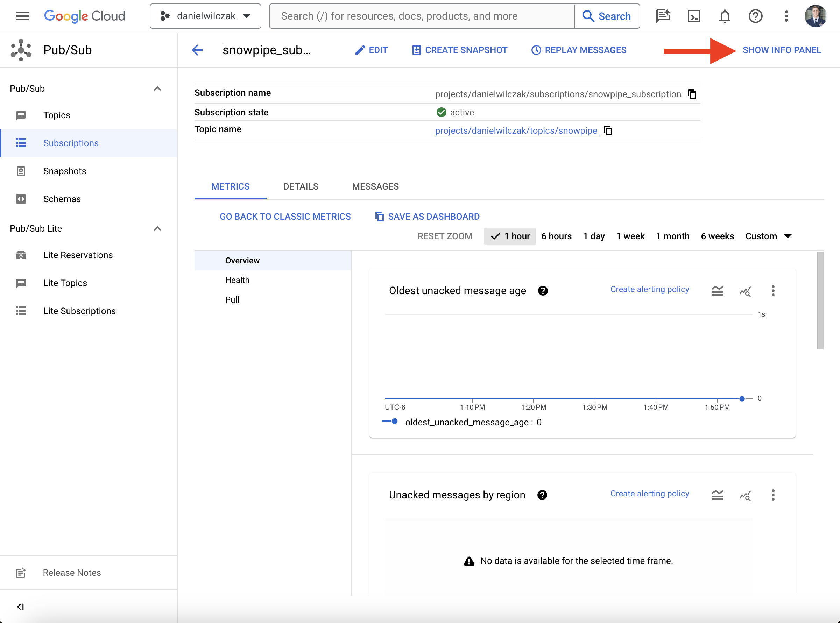Select the 1 week time range
This screenshot has width=840, height=623.
click(630, 236)
